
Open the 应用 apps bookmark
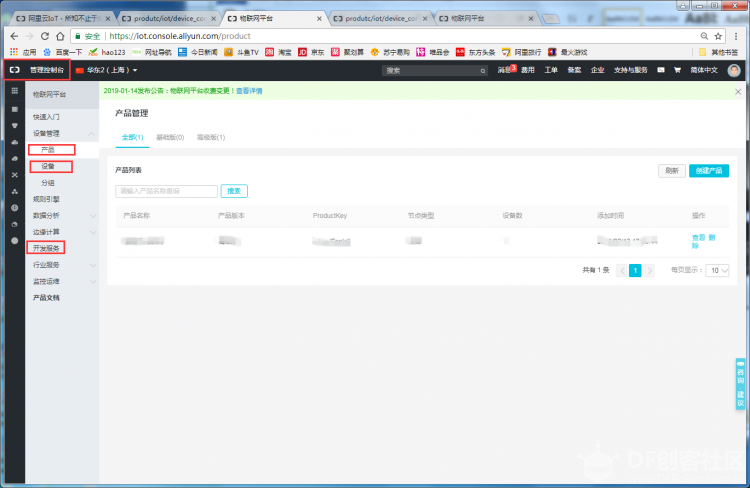pyautogui.click(x=23, y=52)
